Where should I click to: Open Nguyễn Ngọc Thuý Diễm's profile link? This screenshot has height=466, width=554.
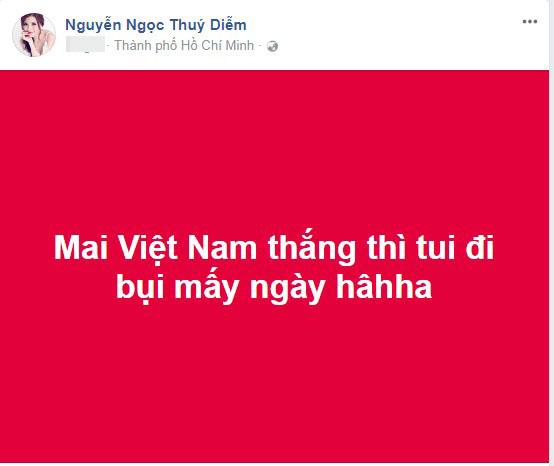pos(156,25)
